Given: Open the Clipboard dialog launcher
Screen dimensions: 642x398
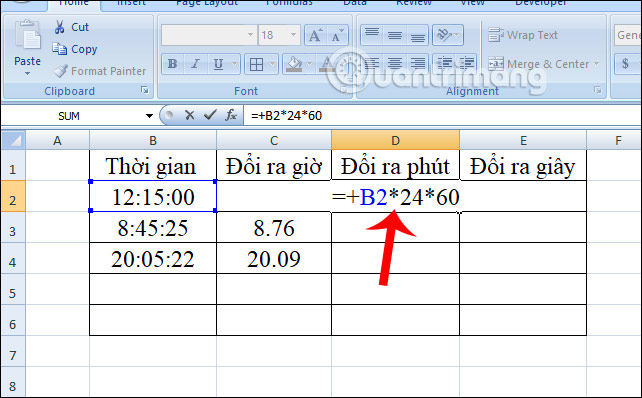Looking at the screenshot, I should 145,90.
